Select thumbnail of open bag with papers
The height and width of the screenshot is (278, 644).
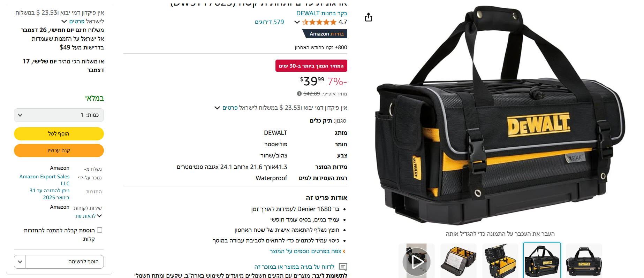459,261
